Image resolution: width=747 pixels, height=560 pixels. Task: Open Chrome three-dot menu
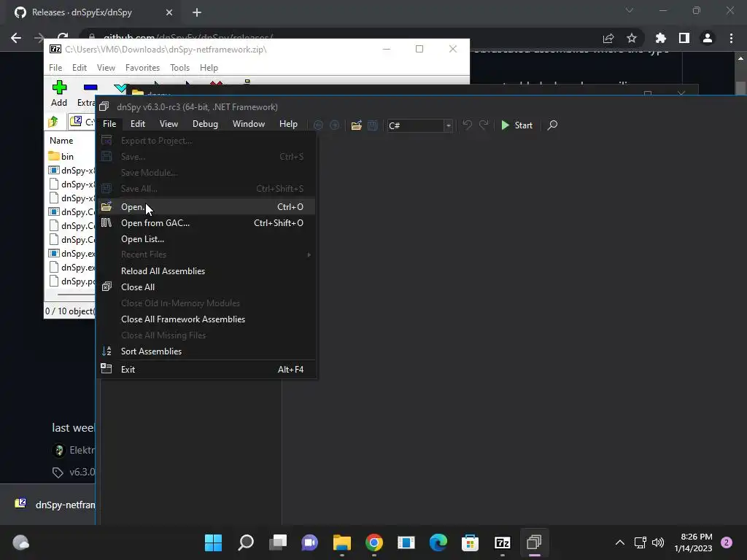click(x=731, y=38)
